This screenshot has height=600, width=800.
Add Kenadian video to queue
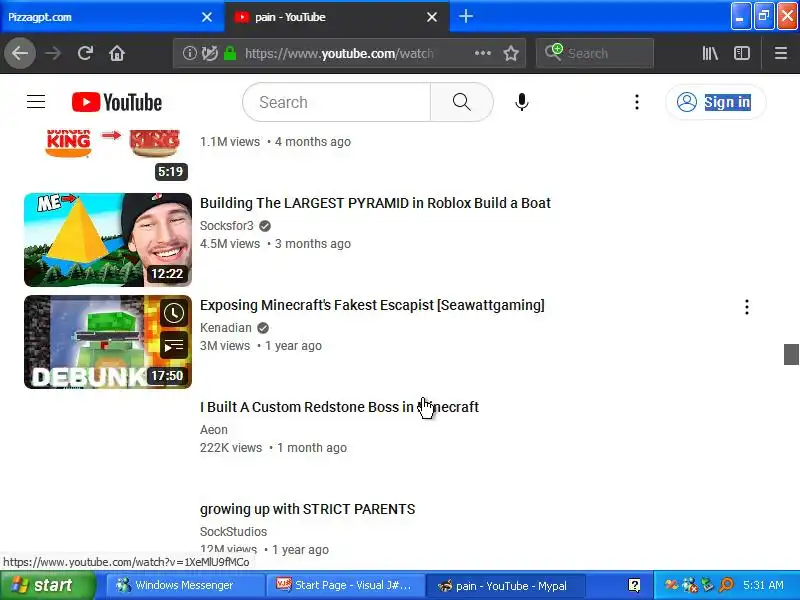pos(173,346)
